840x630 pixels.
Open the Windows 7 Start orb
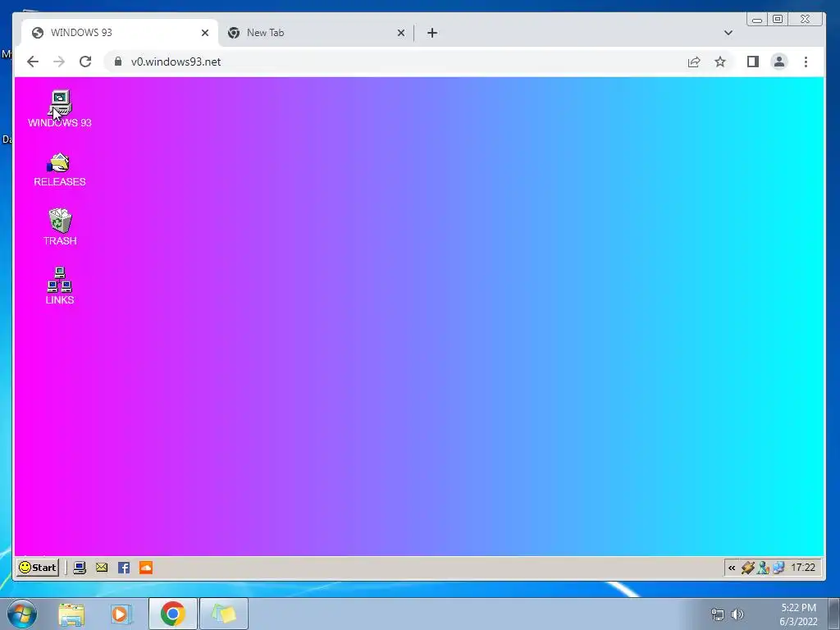click(22, 614)
